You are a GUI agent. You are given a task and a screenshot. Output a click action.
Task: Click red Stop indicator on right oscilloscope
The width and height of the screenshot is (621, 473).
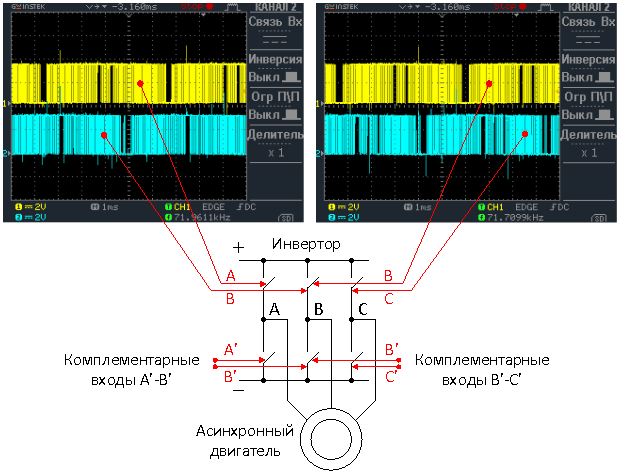(x=510, y=6)
